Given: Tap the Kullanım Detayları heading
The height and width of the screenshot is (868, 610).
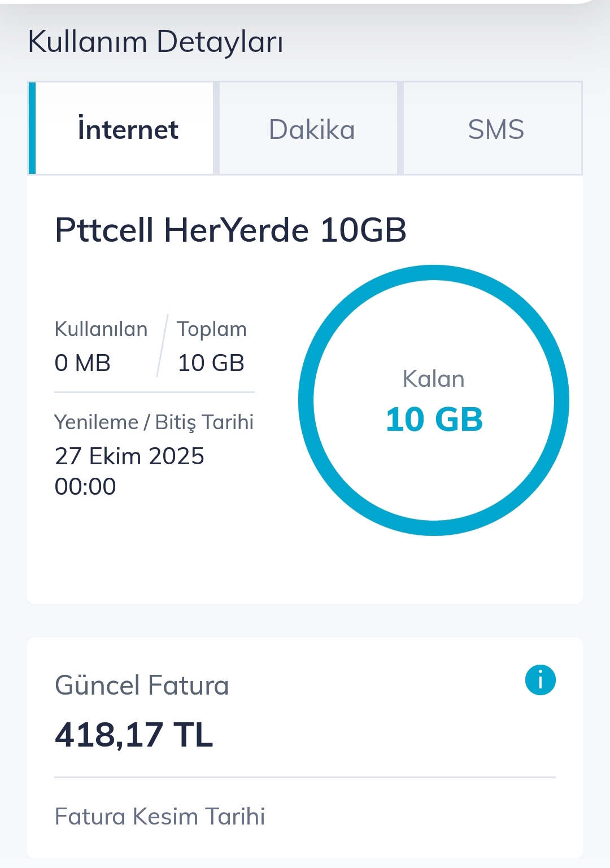Looking at the screenshot, I should pos(155,42).
